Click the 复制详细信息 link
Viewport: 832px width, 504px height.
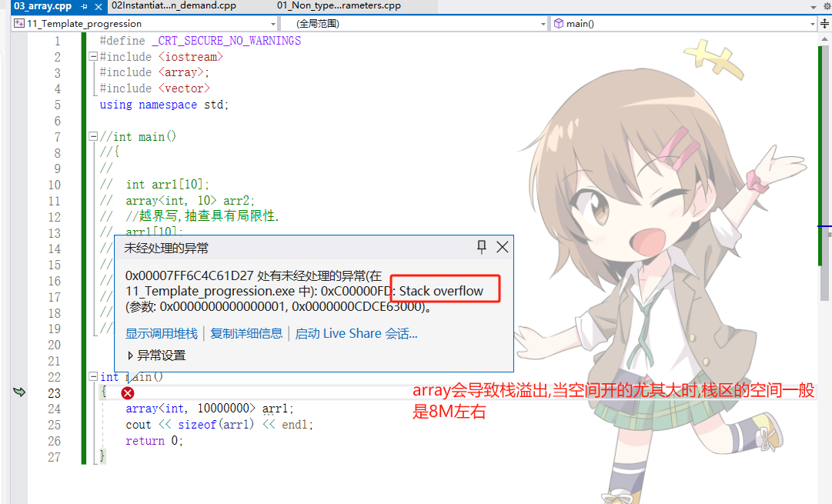(246, 333)
